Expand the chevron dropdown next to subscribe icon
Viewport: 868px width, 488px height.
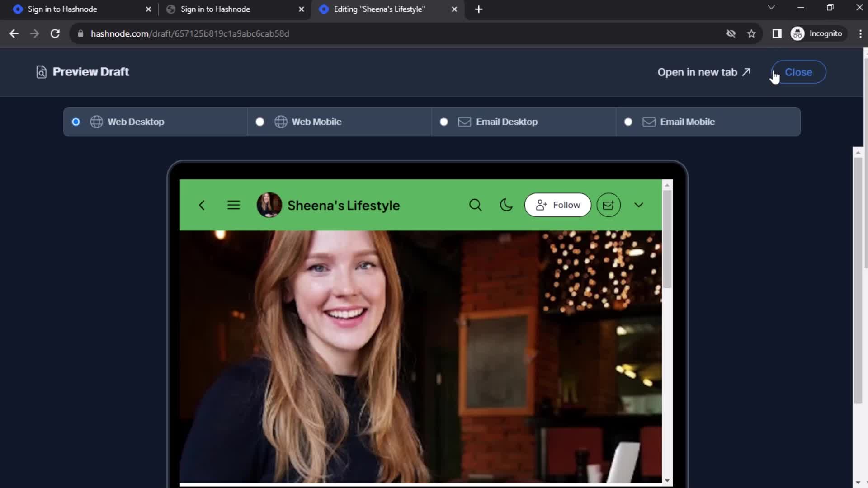(x=638, y=205)
